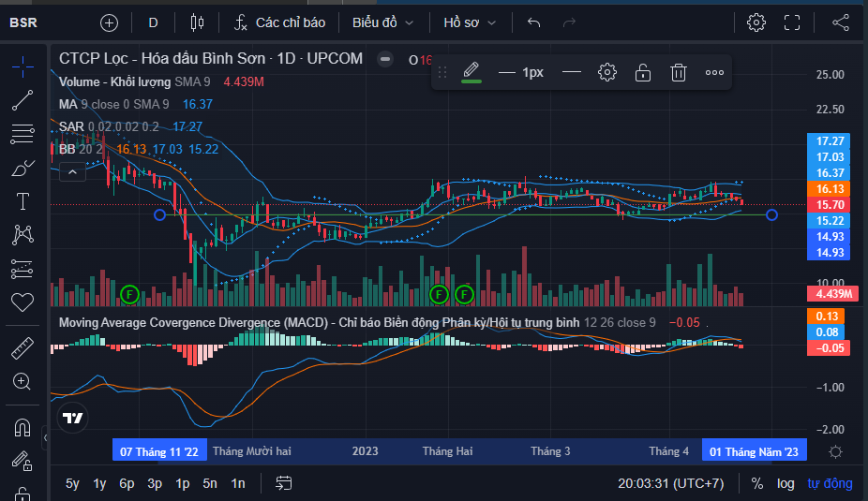Set the range to 5y
868x501 pixels.
tap(72, 483)
